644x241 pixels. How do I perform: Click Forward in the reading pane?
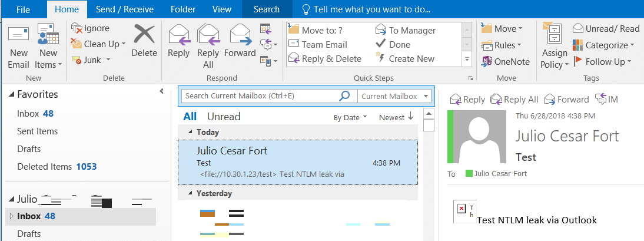(566, 100)
